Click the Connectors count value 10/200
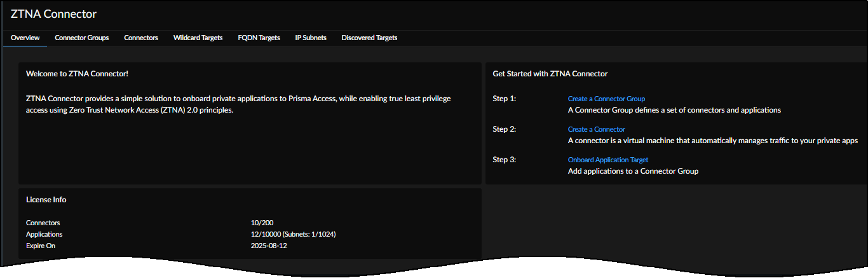The width and height of the screenshot is (868, 278). point(262,223)
